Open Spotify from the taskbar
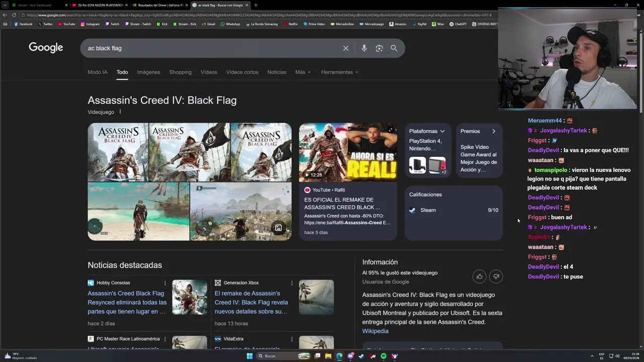 (x=383, y=356)
